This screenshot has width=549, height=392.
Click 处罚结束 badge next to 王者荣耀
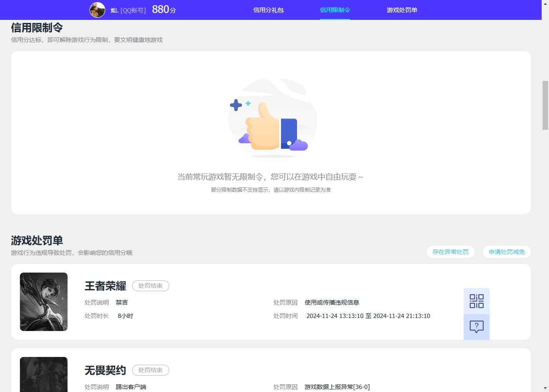pyautogui.click(x=151, y=286)
